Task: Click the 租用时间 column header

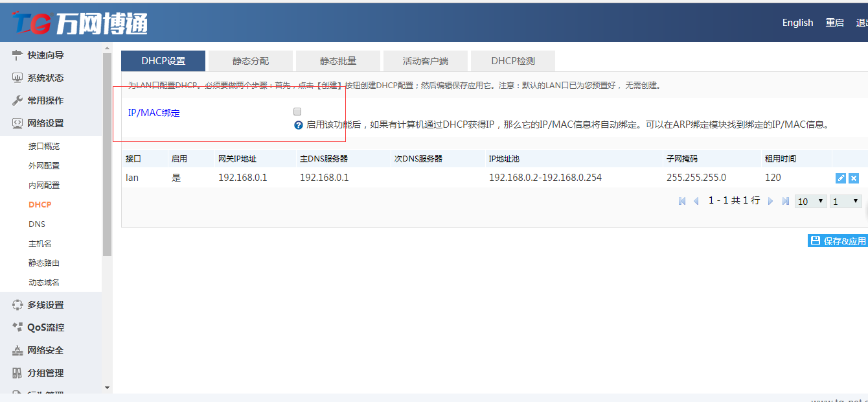Action: tap(781, 158)
